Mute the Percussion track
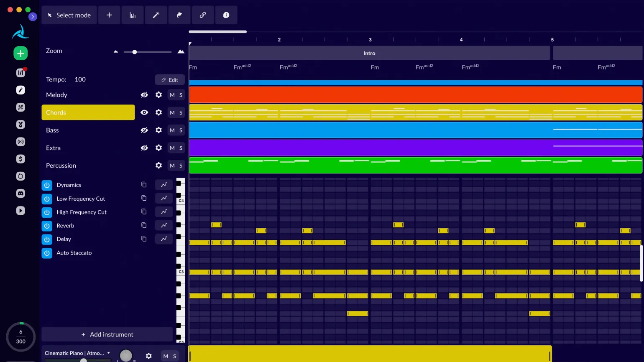 tap(172, 166)
